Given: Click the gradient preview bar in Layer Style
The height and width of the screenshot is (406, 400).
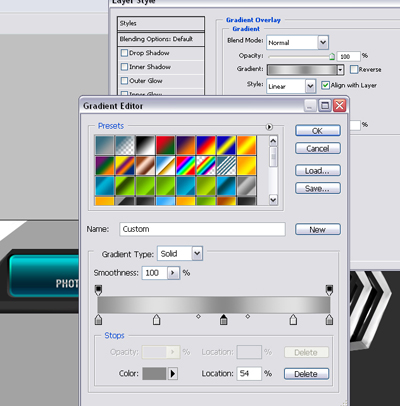Looking at the screenshot, I should tap(302, 70).
